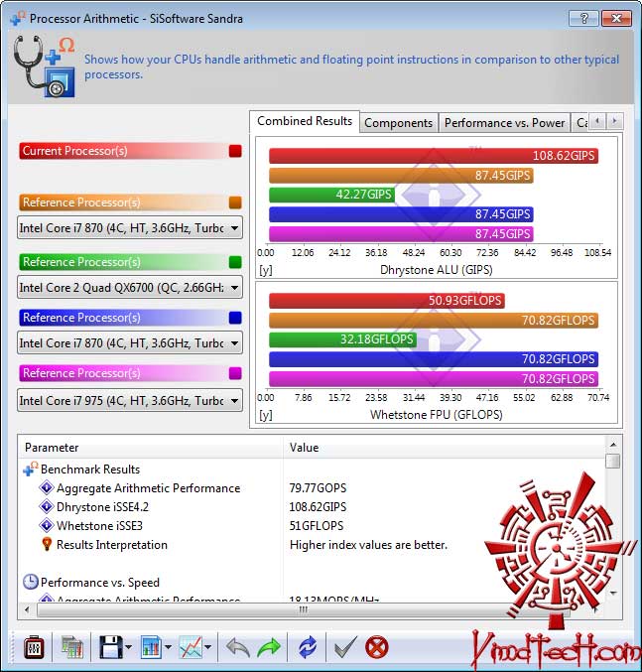Viewport: 642px width, 672px height.
Task: Click the copy results spreadsheet icon
Action: click(72, 647)
